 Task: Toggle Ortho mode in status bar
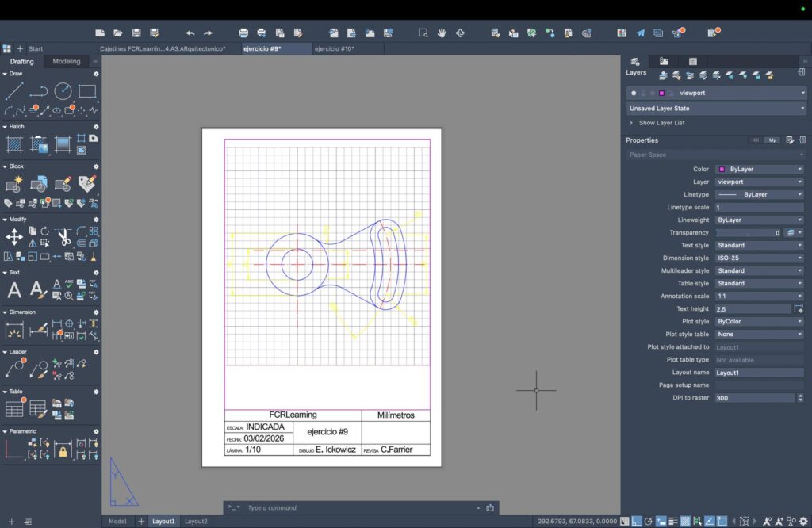click(x=636, y=522)
